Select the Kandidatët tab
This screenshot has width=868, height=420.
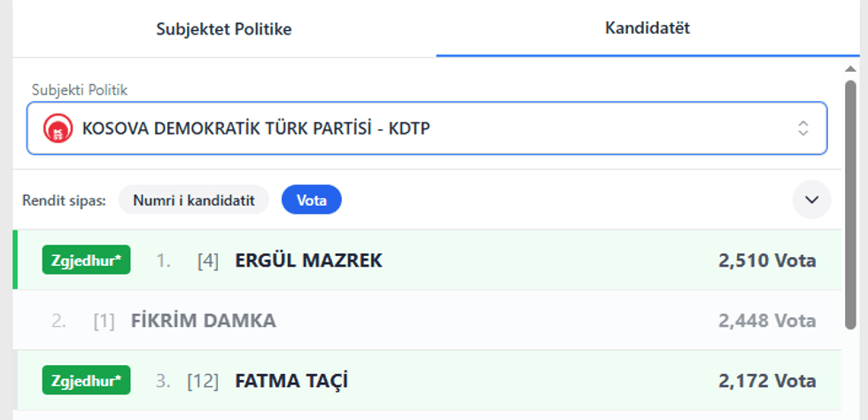point(647,28)
